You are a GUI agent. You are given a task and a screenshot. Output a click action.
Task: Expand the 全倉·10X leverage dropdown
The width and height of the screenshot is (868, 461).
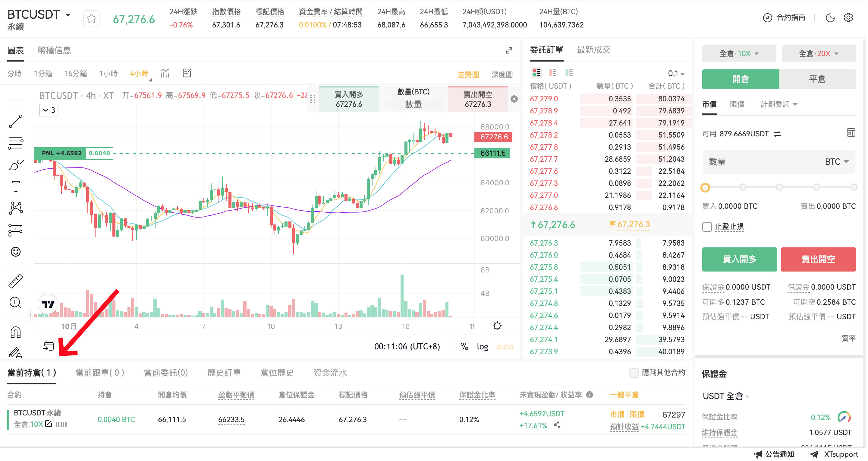tap(739, 53)
